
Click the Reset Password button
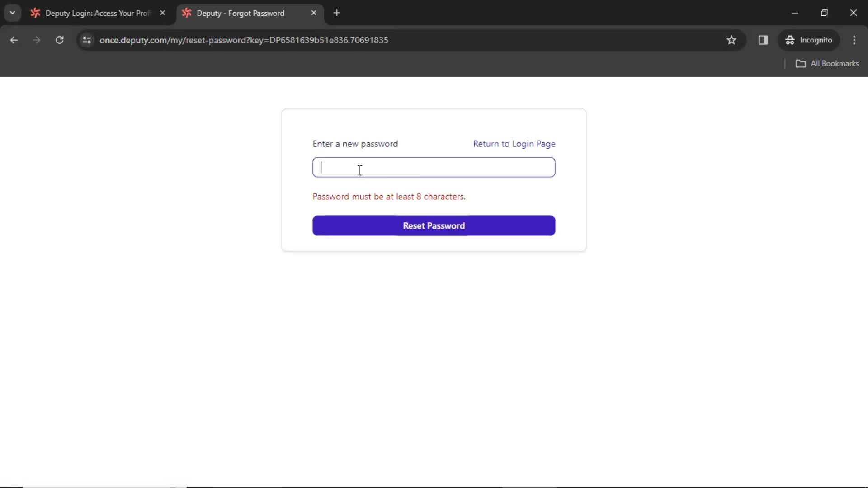point(434,225)
